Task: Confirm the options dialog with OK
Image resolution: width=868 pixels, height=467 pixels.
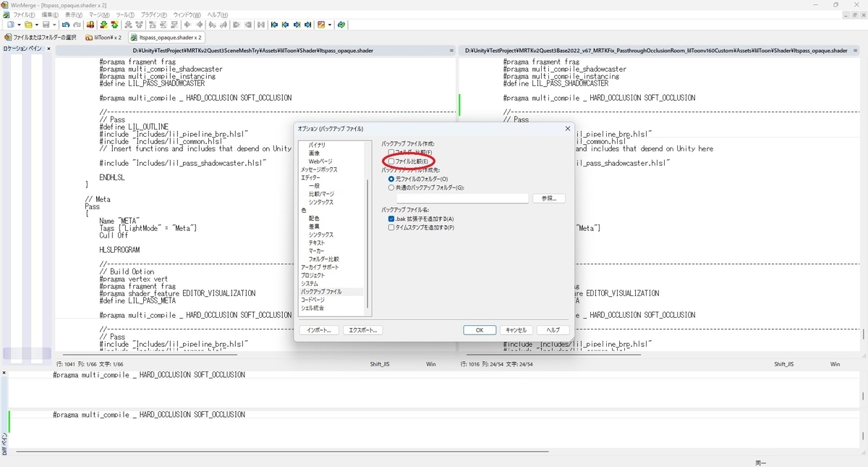Action: pos(480,330)
